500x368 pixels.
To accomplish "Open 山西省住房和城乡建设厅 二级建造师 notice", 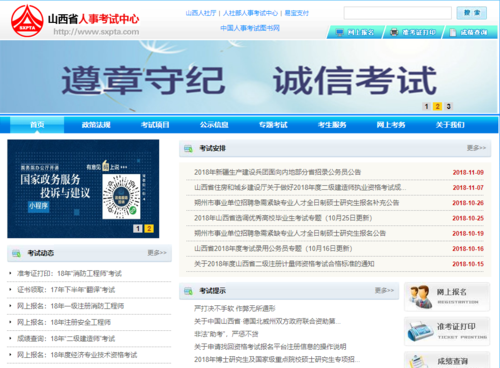I will click(x=300, y=187).
